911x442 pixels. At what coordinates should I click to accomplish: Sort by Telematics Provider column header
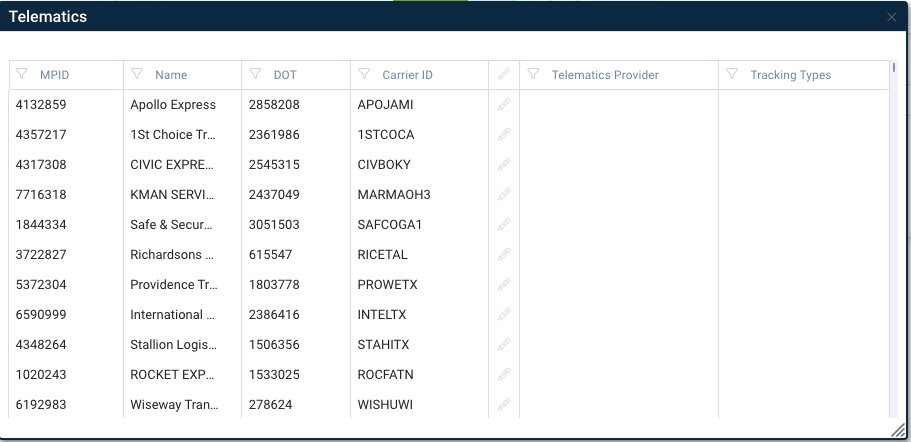(x=605, y=75)
